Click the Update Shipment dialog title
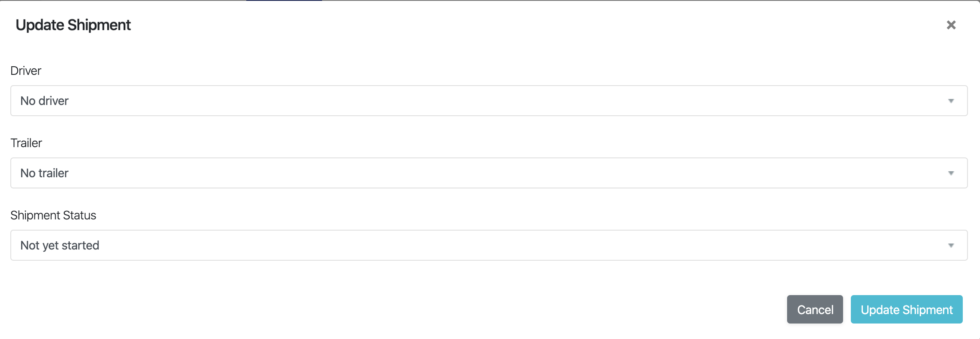The height and width of the screenshot is (339, 980). [x=73, y=25]
